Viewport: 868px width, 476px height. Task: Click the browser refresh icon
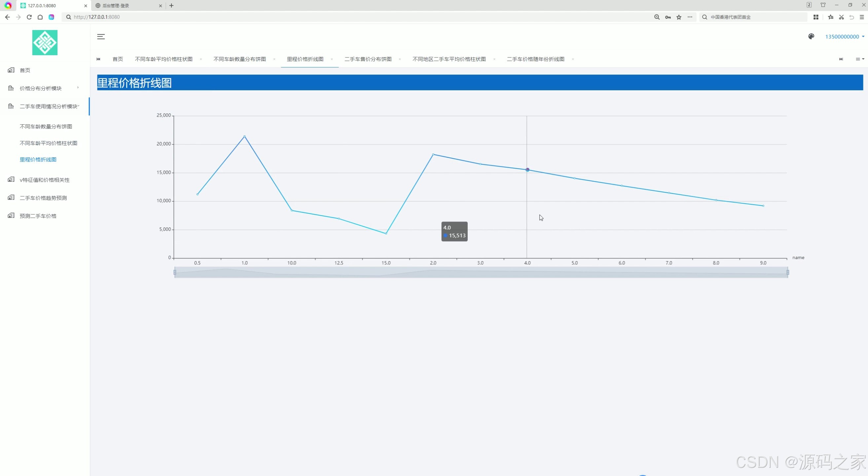point(29,17)
